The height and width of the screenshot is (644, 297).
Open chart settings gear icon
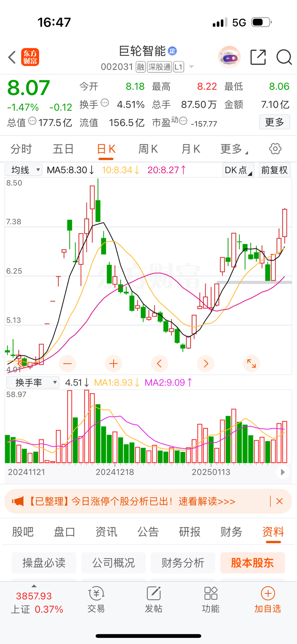(275, 149)
